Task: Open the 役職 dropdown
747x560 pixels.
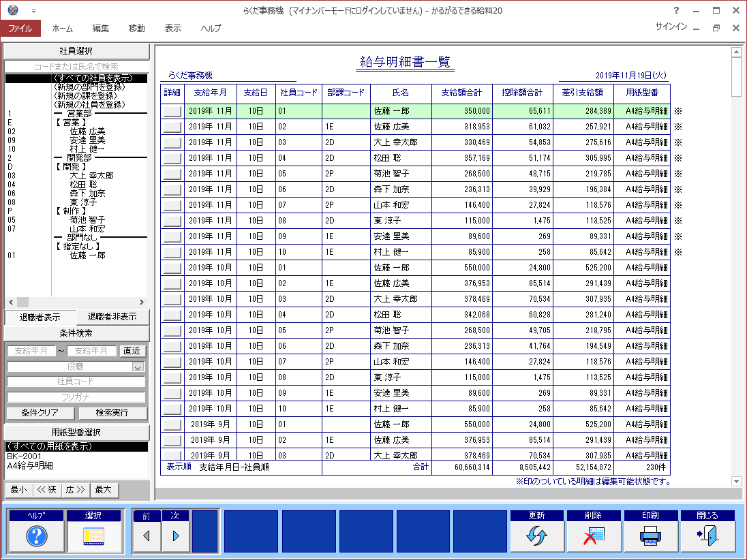Action: click(x=138, y=367)
